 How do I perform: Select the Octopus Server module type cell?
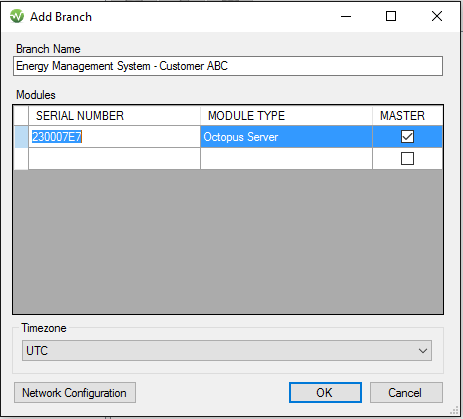(286, 137)
